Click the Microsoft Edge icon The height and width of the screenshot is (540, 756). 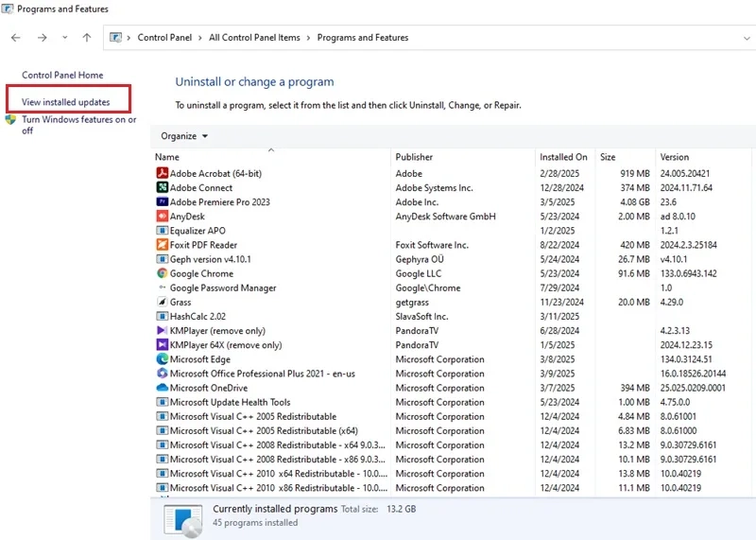[162, 359]
